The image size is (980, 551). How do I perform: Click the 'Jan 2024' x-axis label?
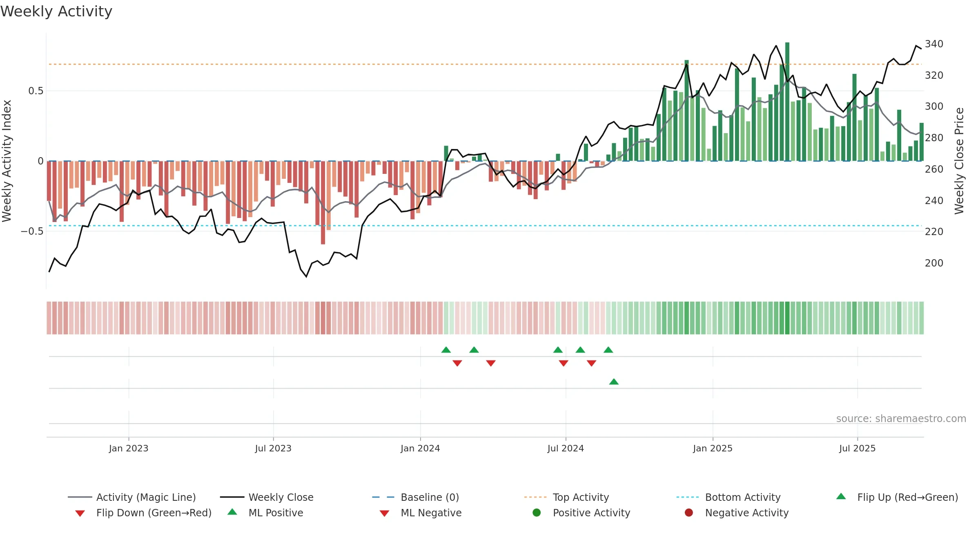click(420, 449)
